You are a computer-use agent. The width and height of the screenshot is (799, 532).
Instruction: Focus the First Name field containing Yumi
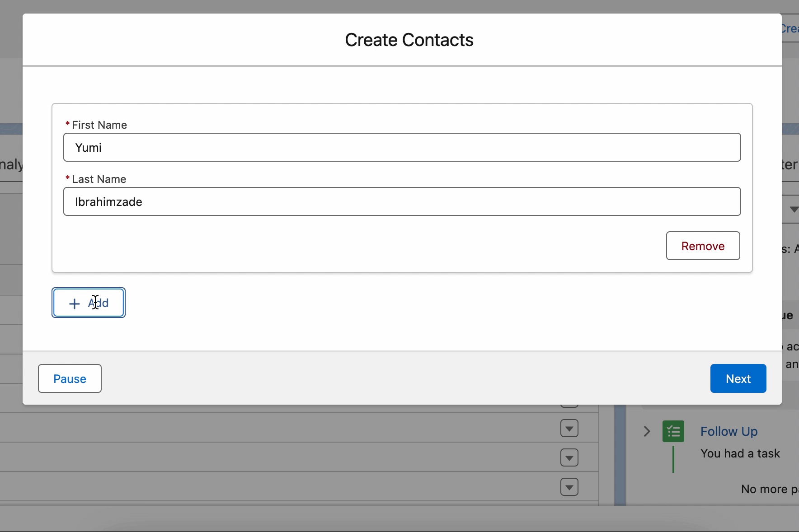402,147
